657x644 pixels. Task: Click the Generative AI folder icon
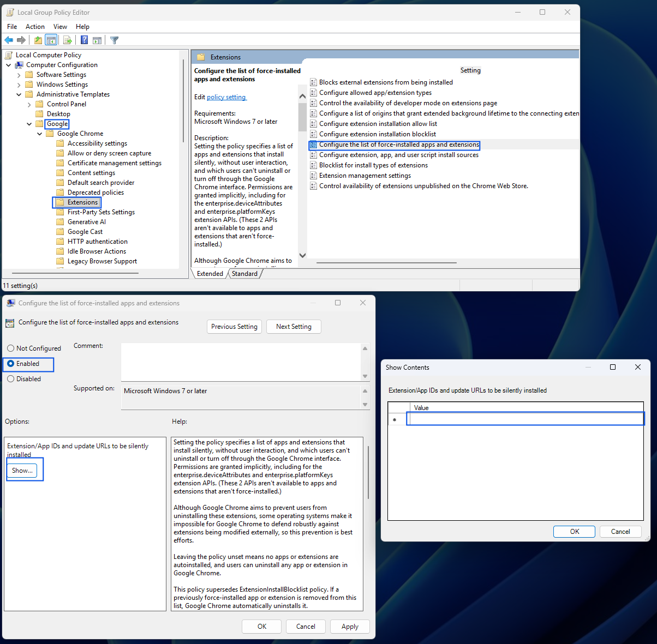point(60,221)
